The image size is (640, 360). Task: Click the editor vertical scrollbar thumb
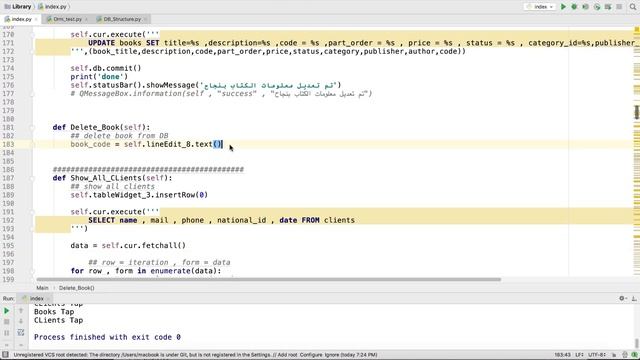[636, 112]
